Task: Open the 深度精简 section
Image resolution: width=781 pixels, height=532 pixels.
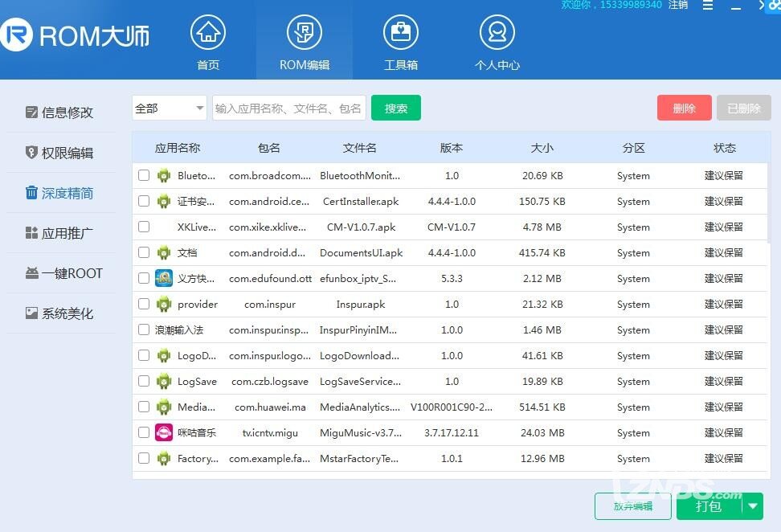Action: pos(59,193)
